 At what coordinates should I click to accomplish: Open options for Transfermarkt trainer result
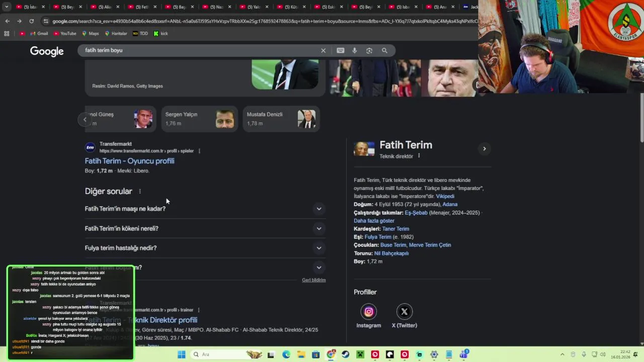[199, 310]
